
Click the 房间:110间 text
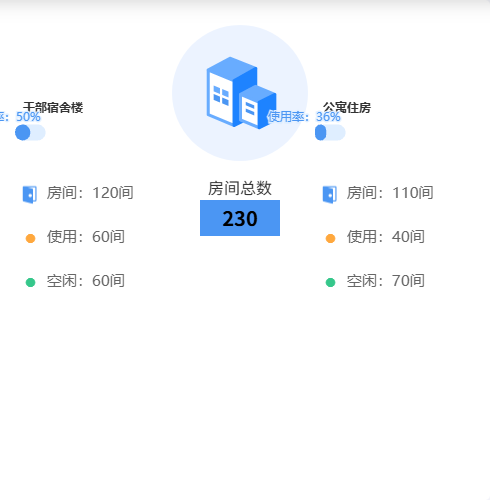point(390,193)
